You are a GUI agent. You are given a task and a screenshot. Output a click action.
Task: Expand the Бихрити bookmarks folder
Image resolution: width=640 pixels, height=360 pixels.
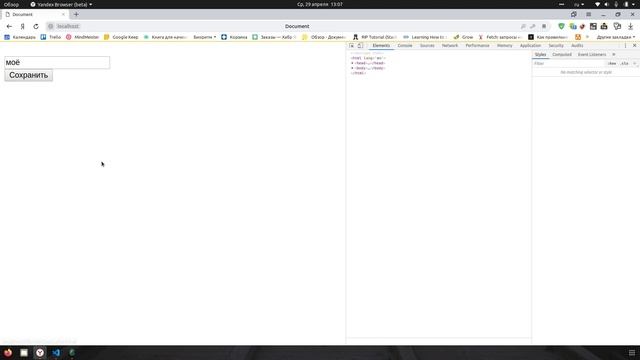(x=204, y=37)
